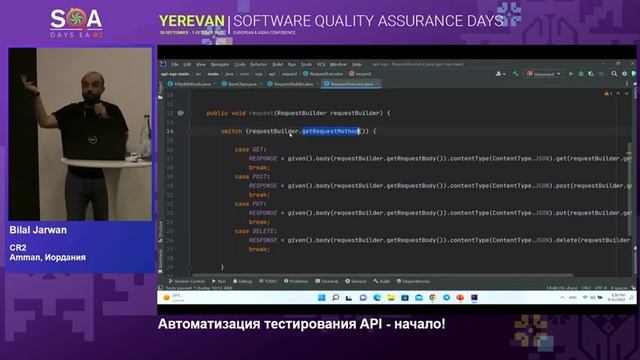
Task: Click the Run with Coverage icon
Action: tap(591, 74)
